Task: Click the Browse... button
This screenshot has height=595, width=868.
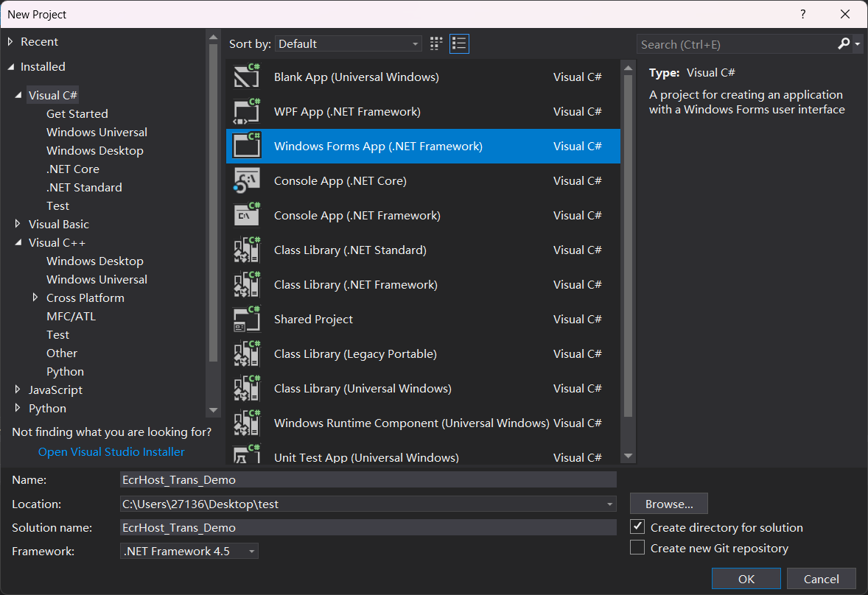Action: [x=669, y=503]
